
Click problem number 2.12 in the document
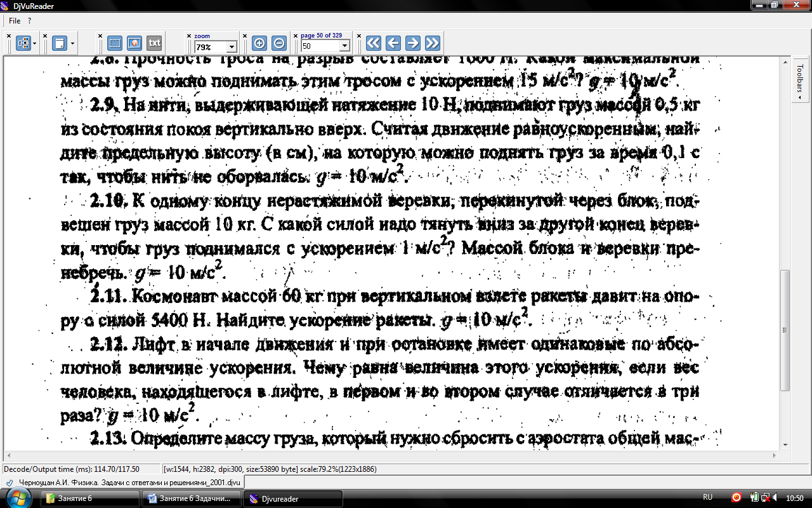tap(110, 344)
